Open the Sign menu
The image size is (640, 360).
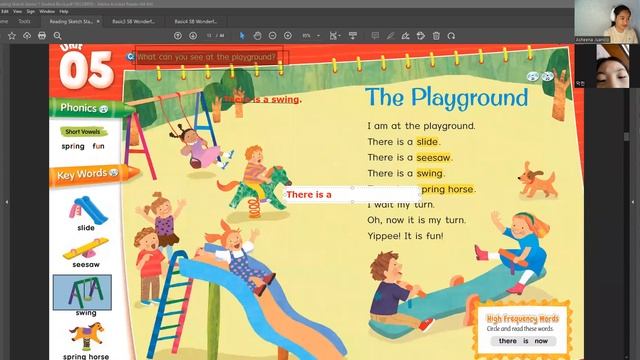click(31, 11)
